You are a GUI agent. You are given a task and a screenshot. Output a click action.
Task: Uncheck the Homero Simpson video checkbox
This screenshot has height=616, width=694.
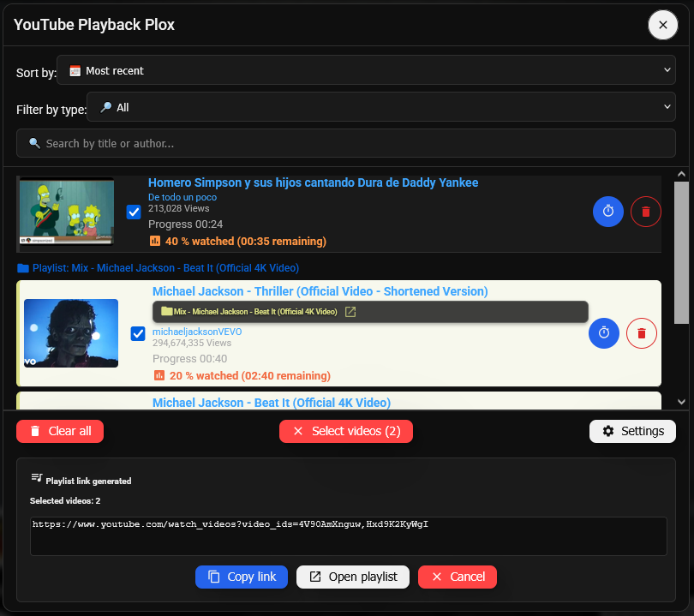tap(134, 212)
